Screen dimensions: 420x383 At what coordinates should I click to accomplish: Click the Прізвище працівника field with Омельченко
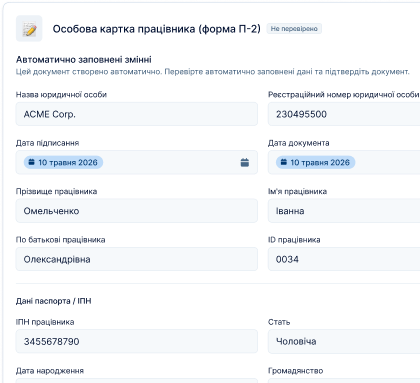(x=137, y=211)
